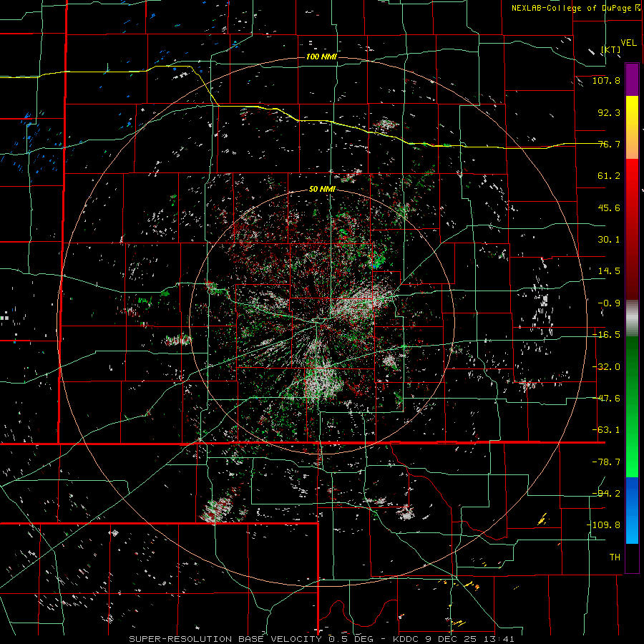
Task: Click the -109.8 velocity scale value
Action: point(603,525)
